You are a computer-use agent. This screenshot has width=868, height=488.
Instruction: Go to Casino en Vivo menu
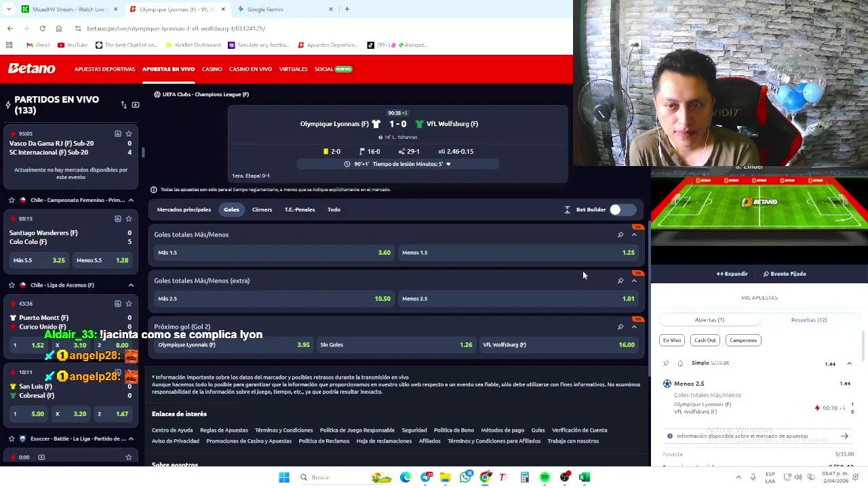coord(250,69)
